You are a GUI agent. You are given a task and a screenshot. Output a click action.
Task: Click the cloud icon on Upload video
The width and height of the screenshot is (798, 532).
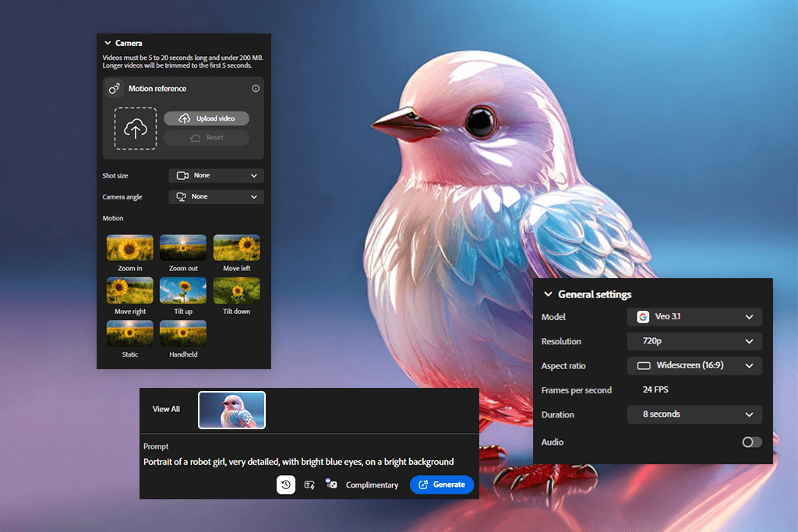point(184,118)
